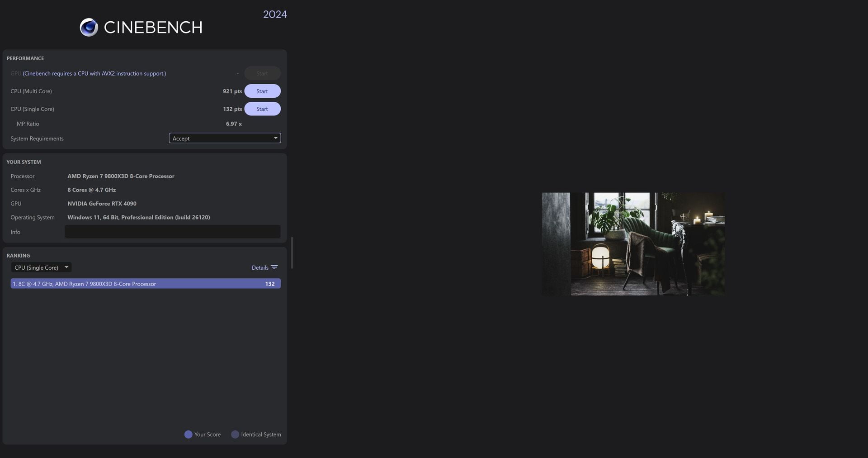Click the 2024 version label
The width and height of the screenshot is (868, 458).
coord(275,14)
